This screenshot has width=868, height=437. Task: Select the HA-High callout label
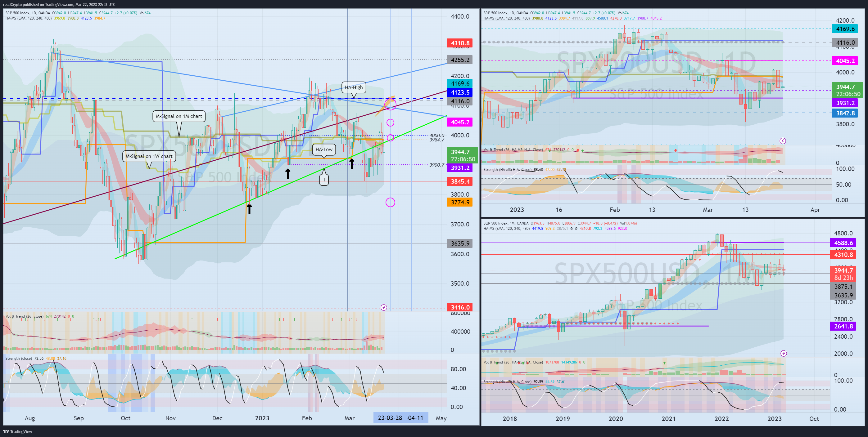click(354, 87)
